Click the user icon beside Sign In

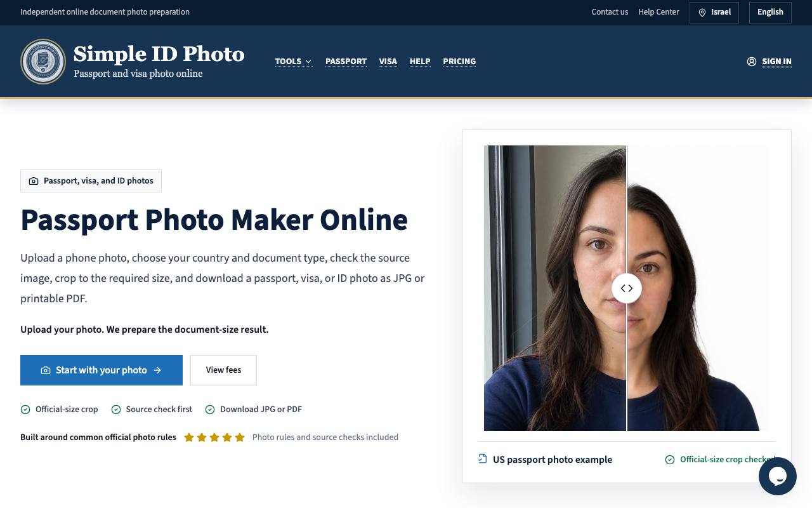click(752, 62)
